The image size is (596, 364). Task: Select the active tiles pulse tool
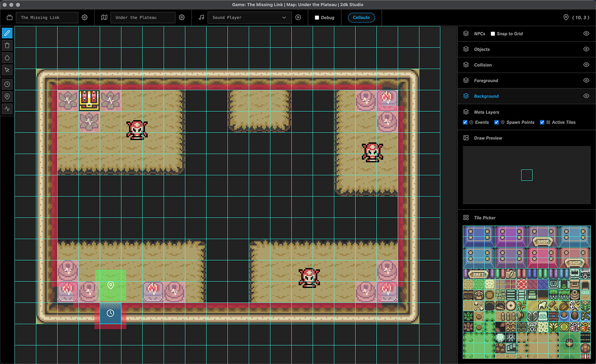7,109
